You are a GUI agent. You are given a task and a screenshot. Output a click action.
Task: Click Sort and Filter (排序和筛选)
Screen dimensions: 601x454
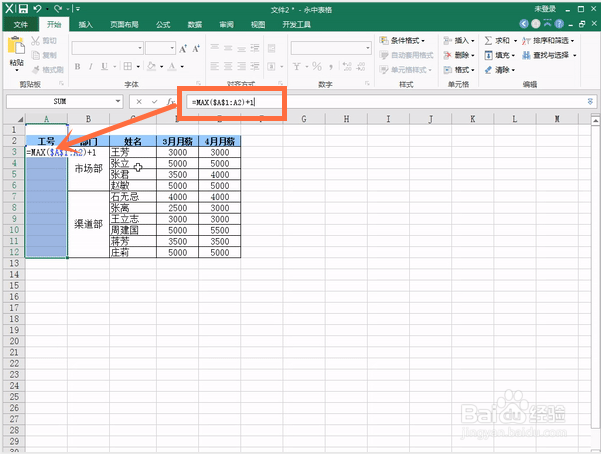(x=548, y=40)
